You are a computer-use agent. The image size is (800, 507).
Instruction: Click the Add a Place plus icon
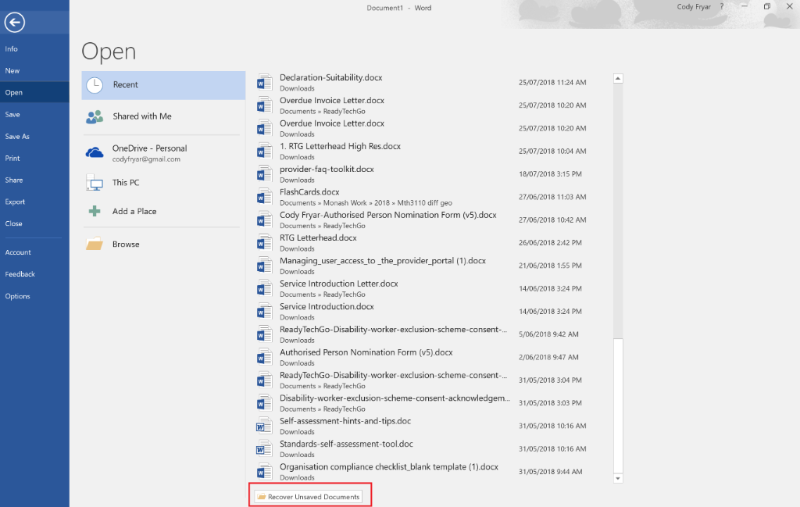tap(94, 211)
